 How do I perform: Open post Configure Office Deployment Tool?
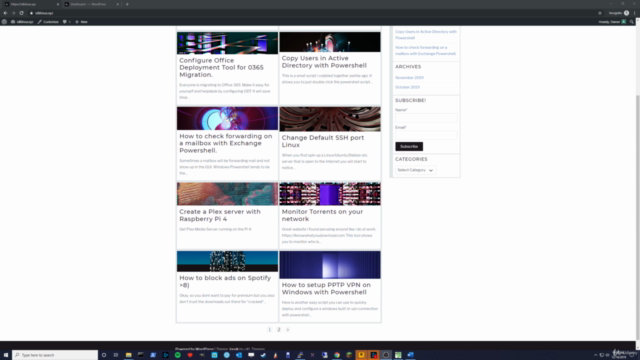click(x=221, y=68)
